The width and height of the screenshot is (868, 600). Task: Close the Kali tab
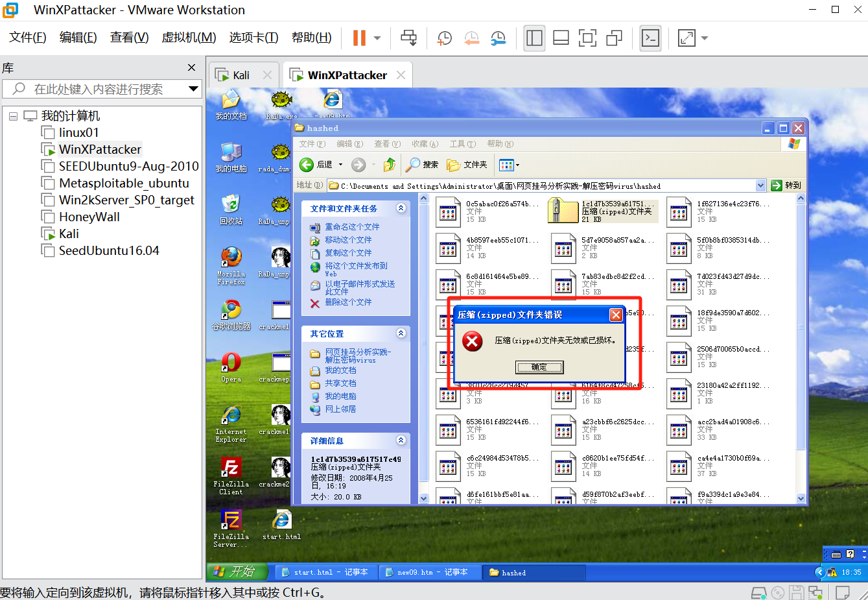[267, 75]
